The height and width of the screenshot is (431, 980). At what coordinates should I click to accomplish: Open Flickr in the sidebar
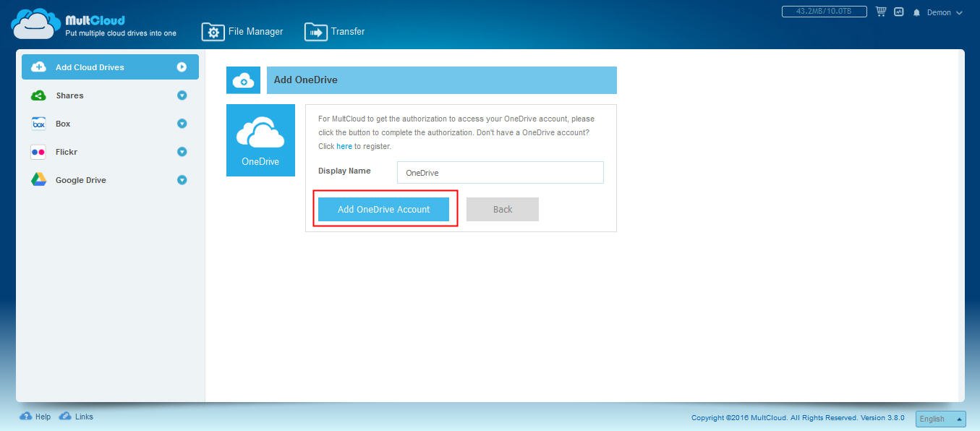point(110,152)
